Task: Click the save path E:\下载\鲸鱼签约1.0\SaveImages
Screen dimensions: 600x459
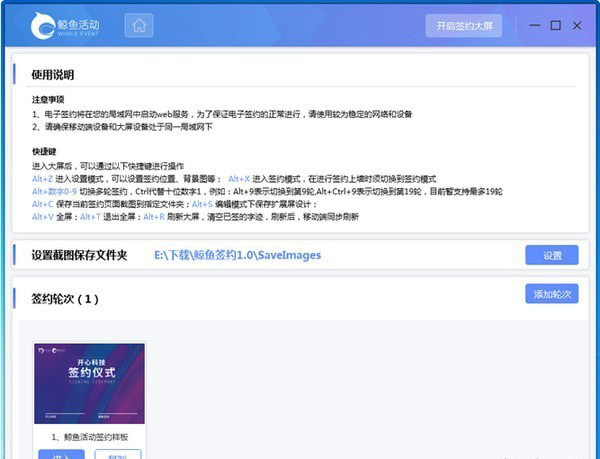Action: (237, 255)
